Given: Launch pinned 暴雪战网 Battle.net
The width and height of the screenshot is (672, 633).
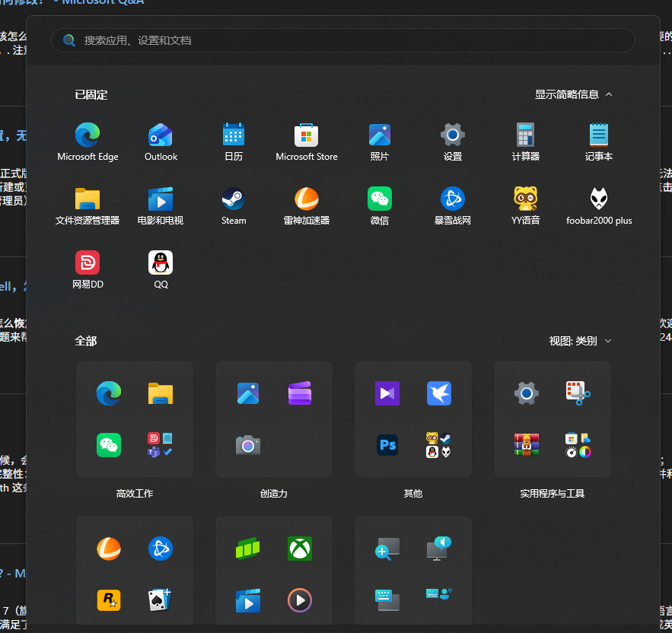Looking at the screenshot, I should pyautogui.click(x=453, y=206).
